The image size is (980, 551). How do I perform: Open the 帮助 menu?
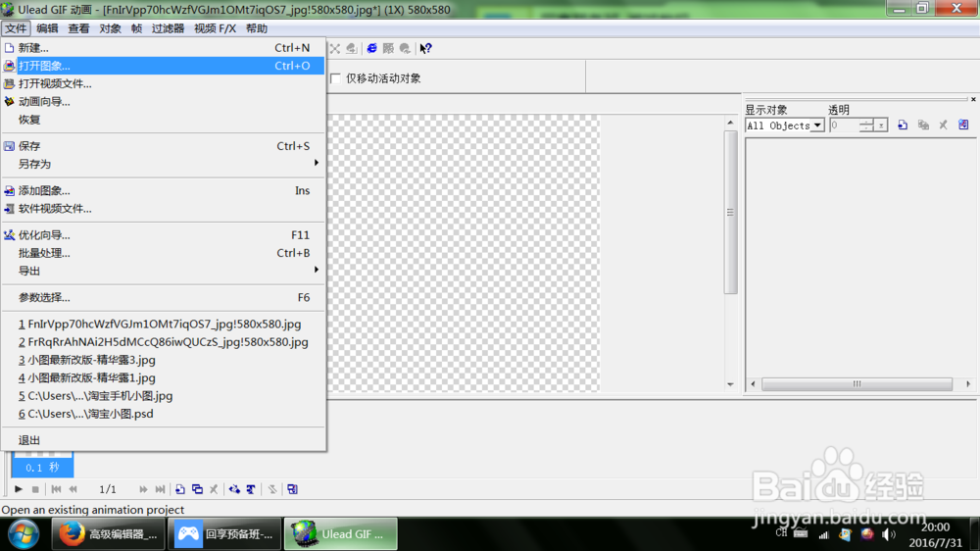point(256,28)
